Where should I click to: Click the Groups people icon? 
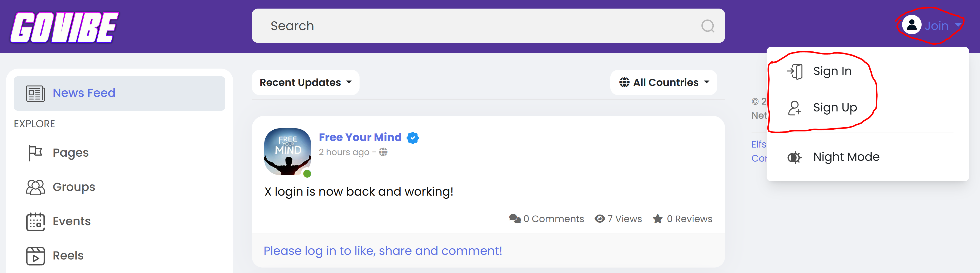pyautogui.click(x=35, y=187)
